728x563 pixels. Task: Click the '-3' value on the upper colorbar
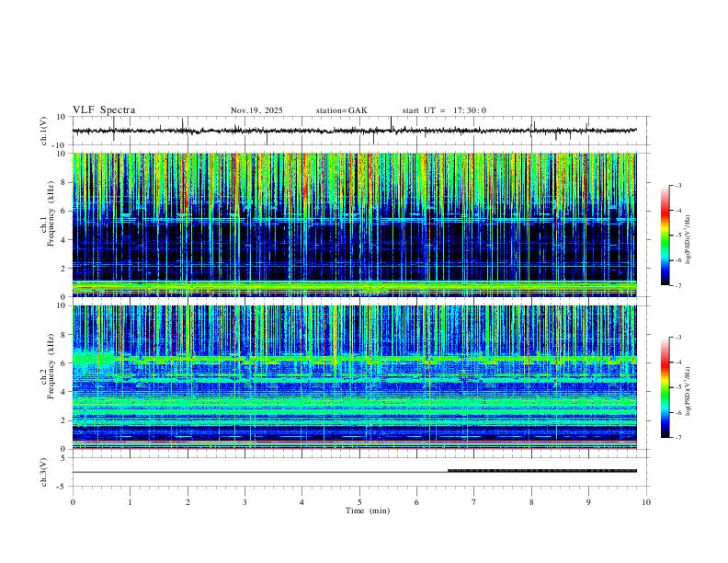click(677, 185)
